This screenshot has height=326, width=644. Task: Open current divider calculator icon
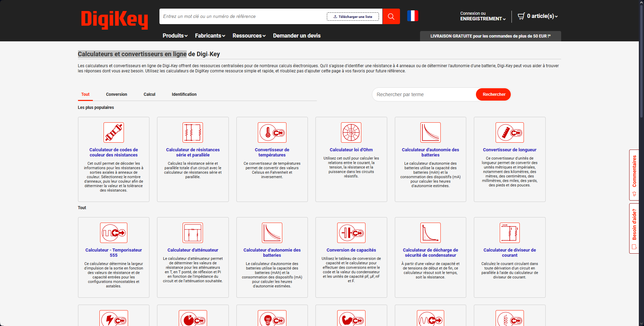[x=509, y=233]
